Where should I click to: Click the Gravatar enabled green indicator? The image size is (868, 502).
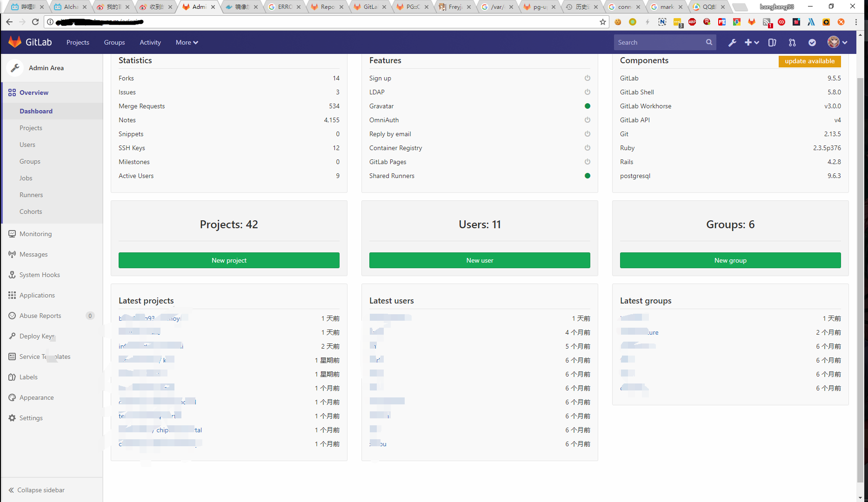[588, 106]
